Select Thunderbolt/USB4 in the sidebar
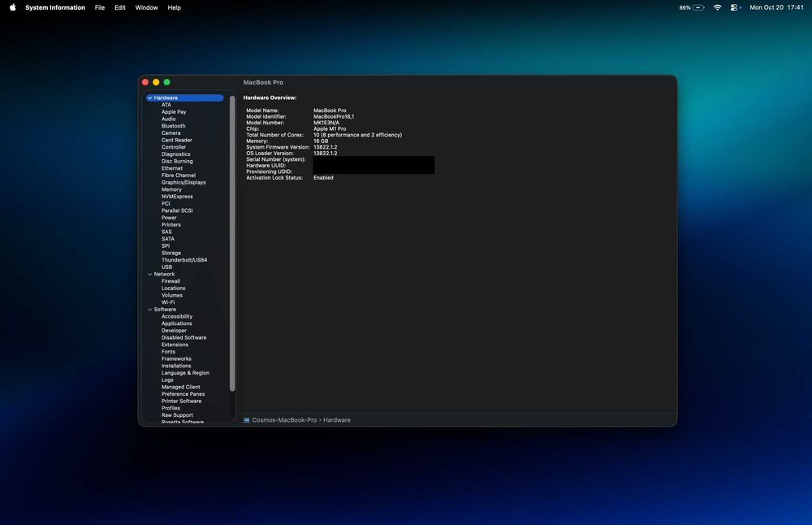The width and height of the screenshot is (812, 525). (184, 260)
